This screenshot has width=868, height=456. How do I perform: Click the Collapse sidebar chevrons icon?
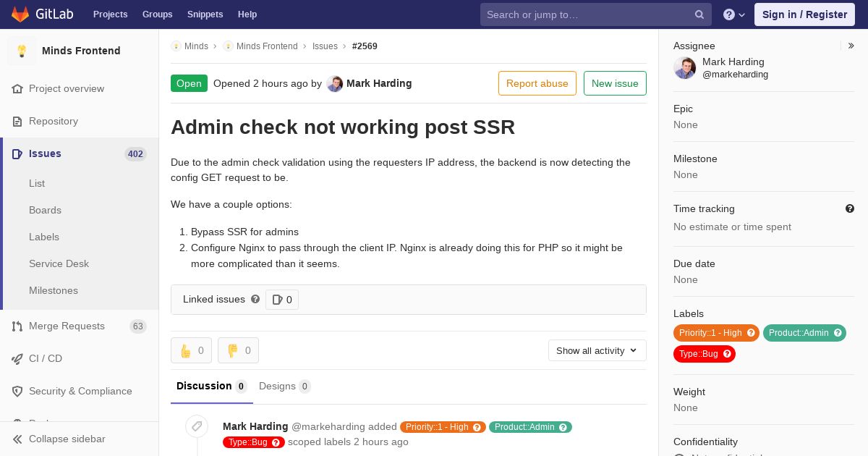[x=17, y=439]
